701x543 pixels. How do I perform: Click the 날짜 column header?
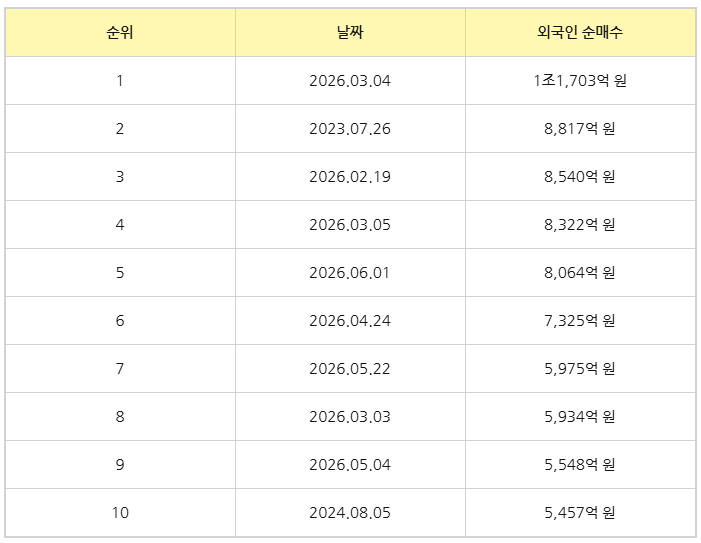pos(350,32)
